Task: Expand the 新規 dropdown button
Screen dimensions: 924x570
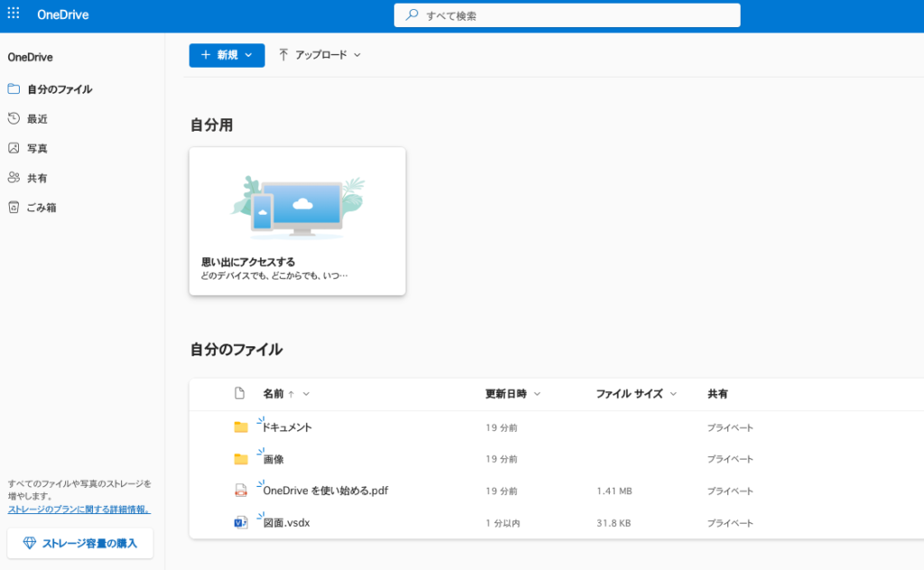Action: [226, 55]
